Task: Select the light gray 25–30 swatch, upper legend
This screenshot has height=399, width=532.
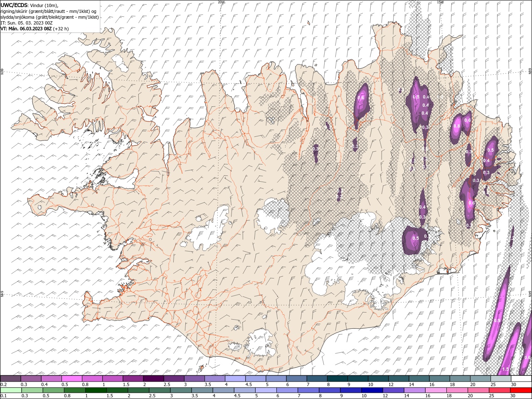Action: 501,379
